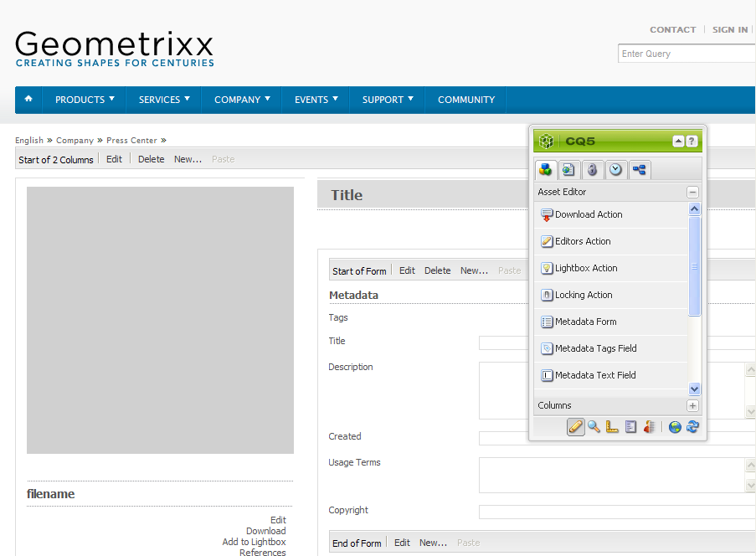Open the Page tab in the sidekick
Image resolution: width=756 pixels, height=556 pixels.
(x=569, y=170)
